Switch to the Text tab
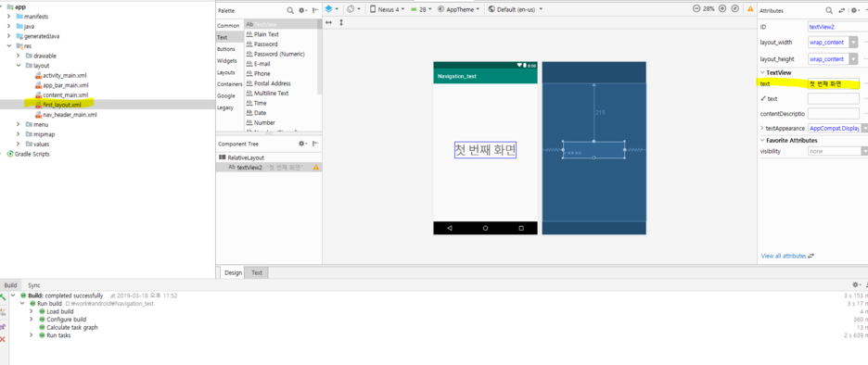 [x=257, y=272]
